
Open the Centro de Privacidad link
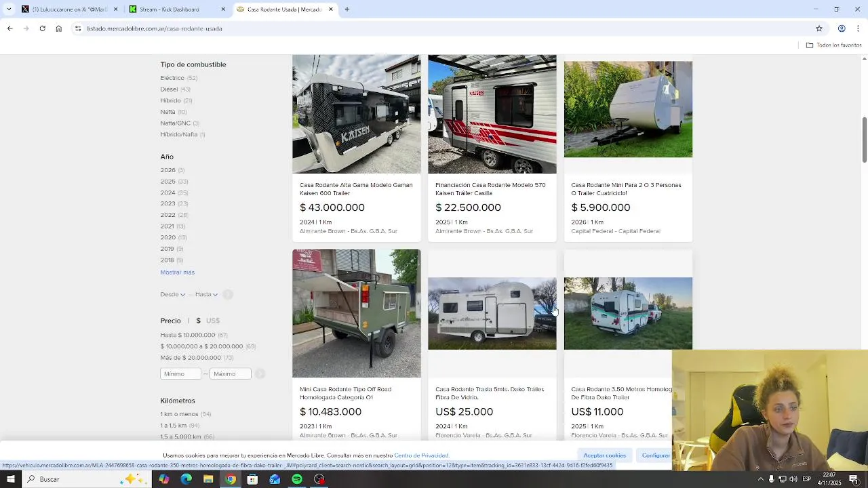pos(421,455)
